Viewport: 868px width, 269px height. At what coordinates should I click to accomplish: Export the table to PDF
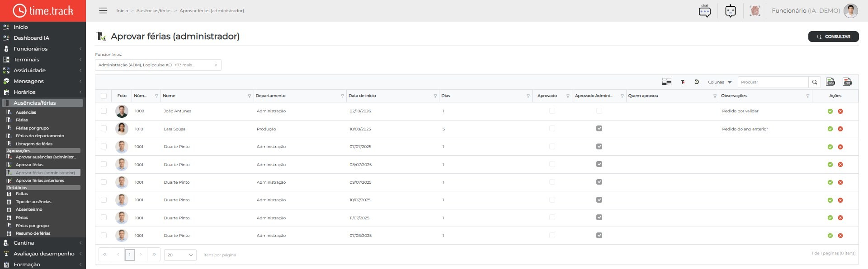tap(847, 82)
